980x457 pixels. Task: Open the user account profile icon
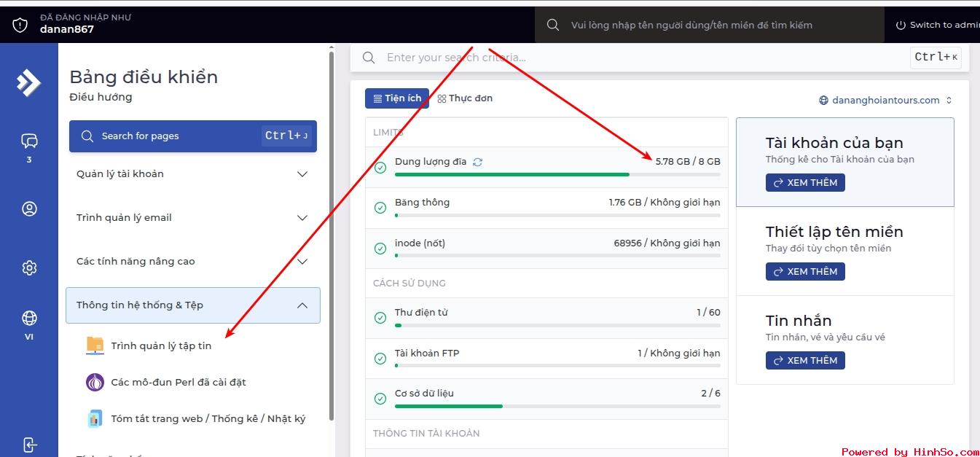tap(29, 209)
